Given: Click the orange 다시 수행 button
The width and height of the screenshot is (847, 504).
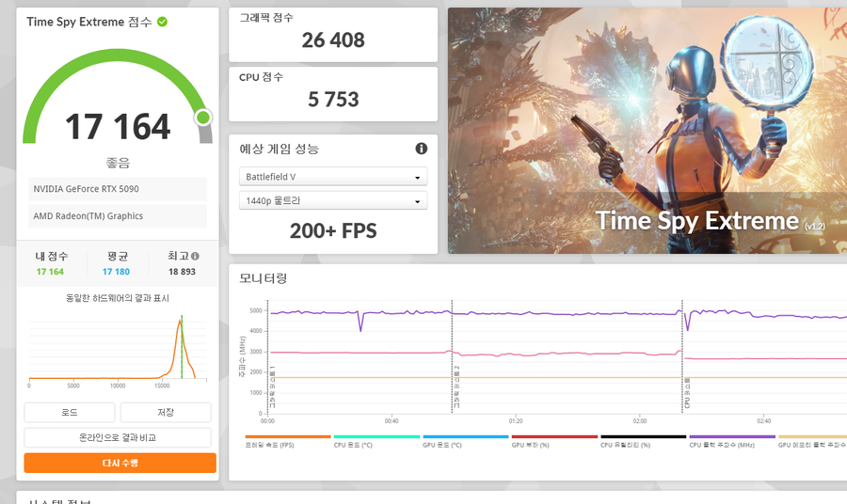Looking at the screenshot, I should [x=120, y=463].
